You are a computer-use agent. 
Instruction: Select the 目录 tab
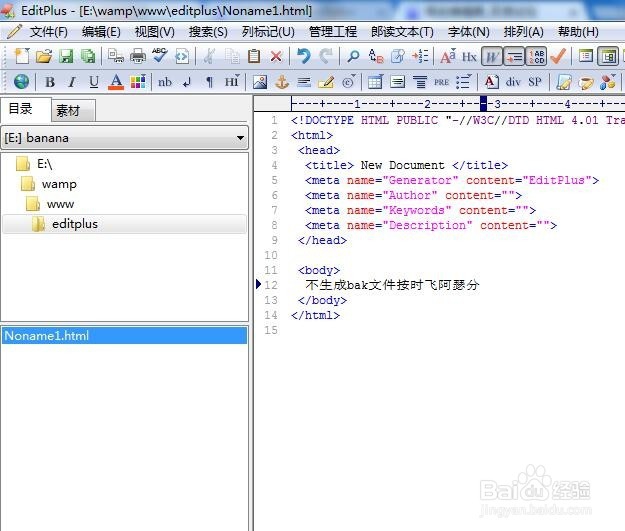[26, 109]
